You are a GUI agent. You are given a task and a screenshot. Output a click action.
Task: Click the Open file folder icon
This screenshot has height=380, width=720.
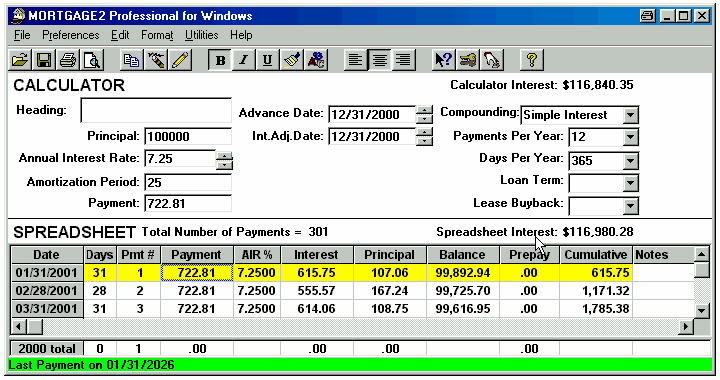point(20,60)
